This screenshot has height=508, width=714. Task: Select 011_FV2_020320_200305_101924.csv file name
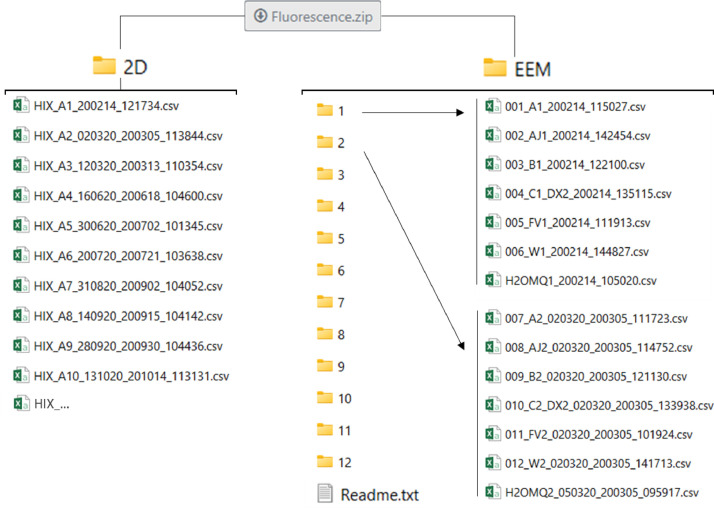599,435
